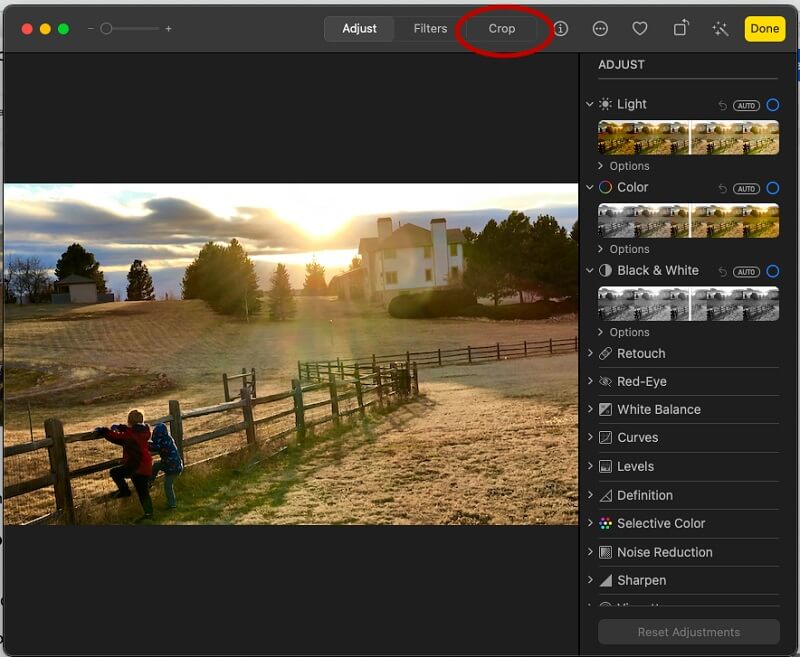Zoom out with the minus sign
This screenshot has height=657, width=800.
tap(91, 29)
